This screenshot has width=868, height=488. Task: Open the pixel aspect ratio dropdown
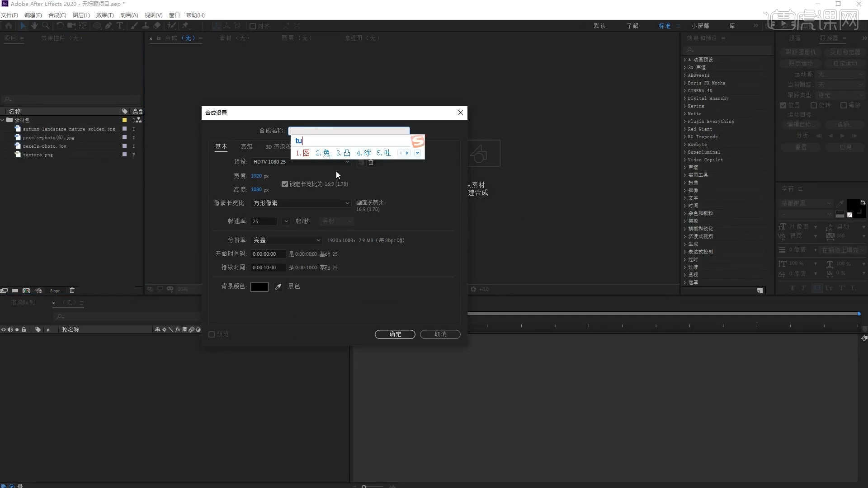[301, 203]
